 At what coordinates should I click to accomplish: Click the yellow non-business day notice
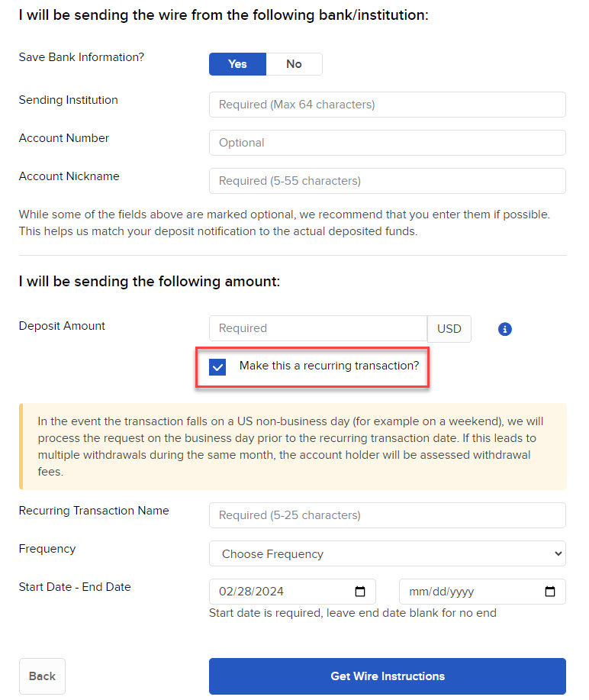point(294,443)
